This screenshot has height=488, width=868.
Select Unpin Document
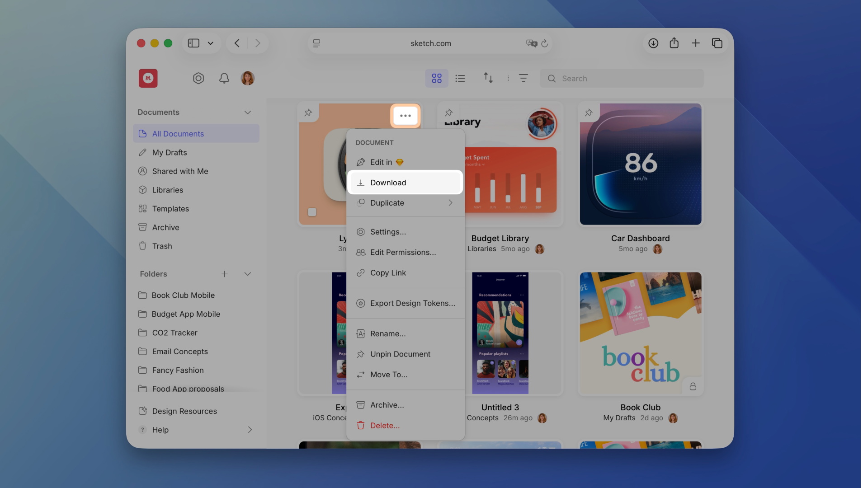pyautogui.click(x=406, y=354)
